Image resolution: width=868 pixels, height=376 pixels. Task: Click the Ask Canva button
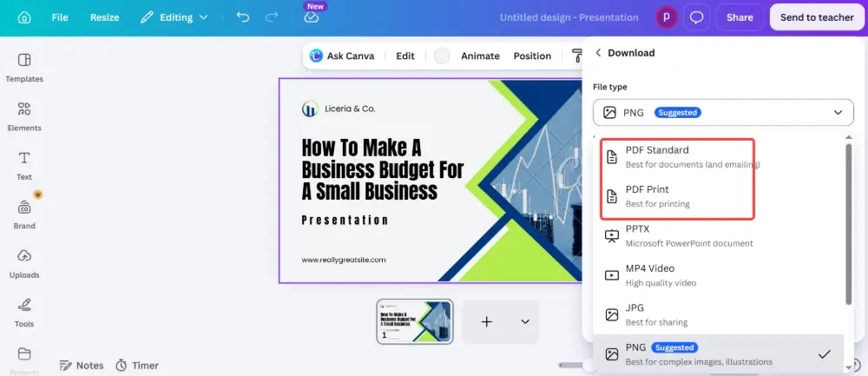click(342, 56)
